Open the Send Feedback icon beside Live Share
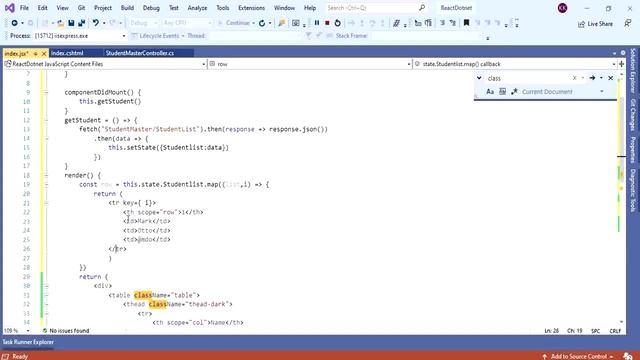The image size is (640, 360). click(x=628, y=24)
